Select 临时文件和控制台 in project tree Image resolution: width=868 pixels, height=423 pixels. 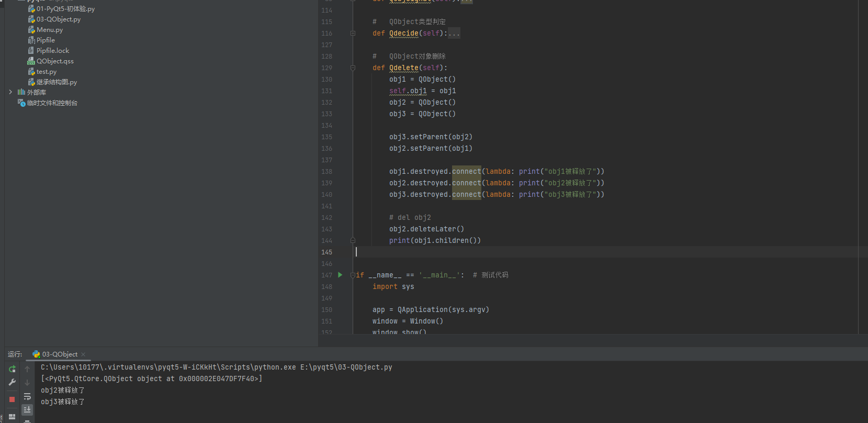click(x=52, y=103)
